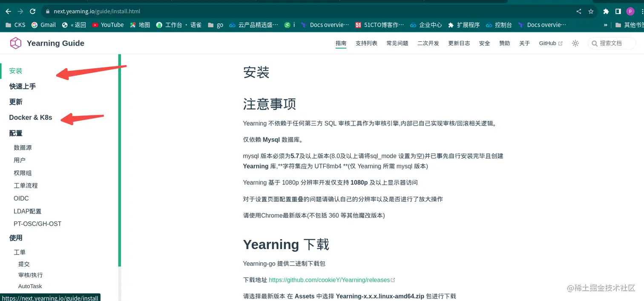Open the 控制台 bookmark

(499, 25)
